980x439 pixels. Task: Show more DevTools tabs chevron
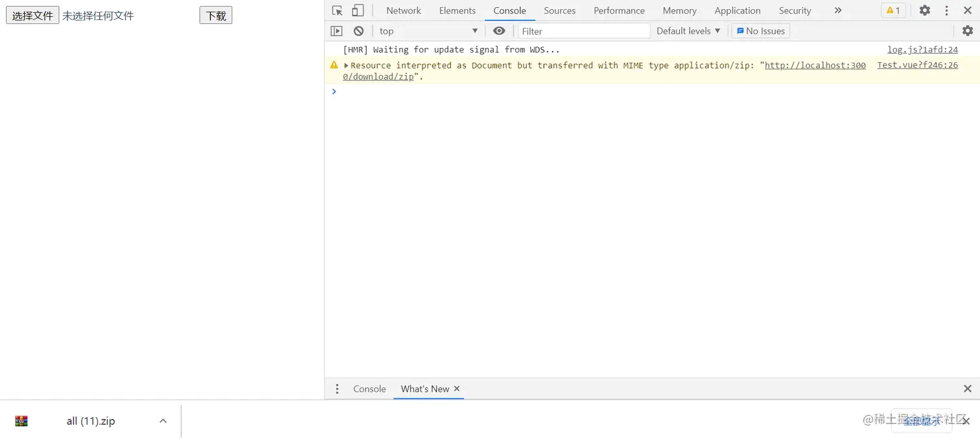click(838, 10)
